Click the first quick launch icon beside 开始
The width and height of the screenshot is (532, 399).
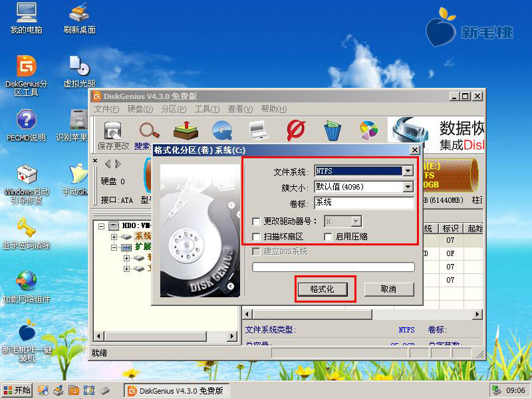pyautogui.click(x=43, y=390)
